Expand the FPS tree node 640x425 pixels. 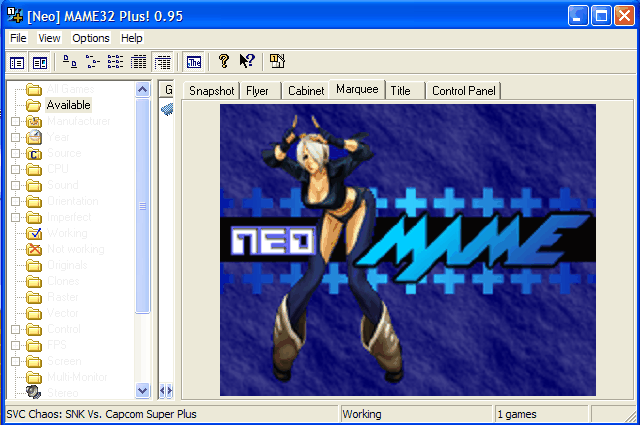click(15, 345)
